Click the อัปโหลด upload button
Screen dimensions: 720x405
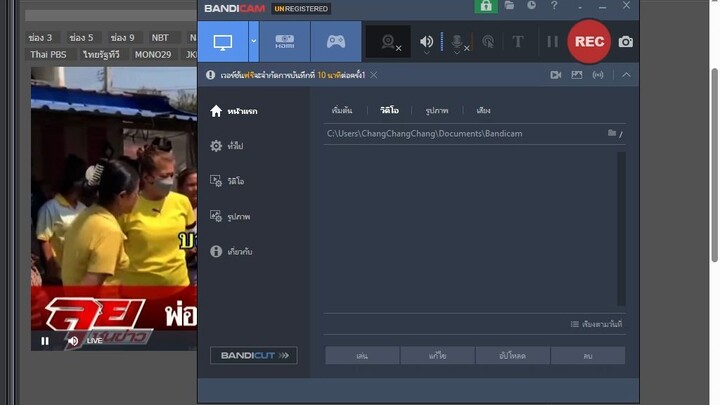click(x=512, y=356)
